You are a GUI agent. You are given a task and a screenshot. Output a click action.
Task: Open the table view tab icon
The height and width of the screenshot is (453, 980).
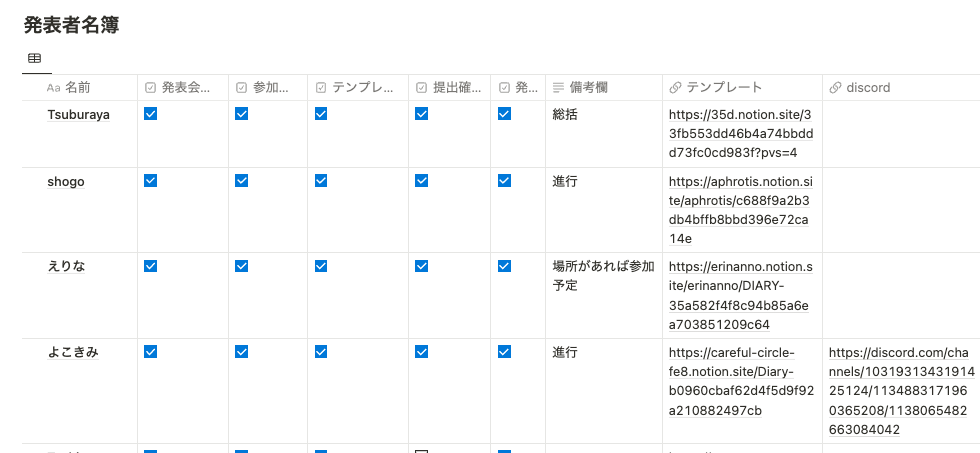point(35,58)
